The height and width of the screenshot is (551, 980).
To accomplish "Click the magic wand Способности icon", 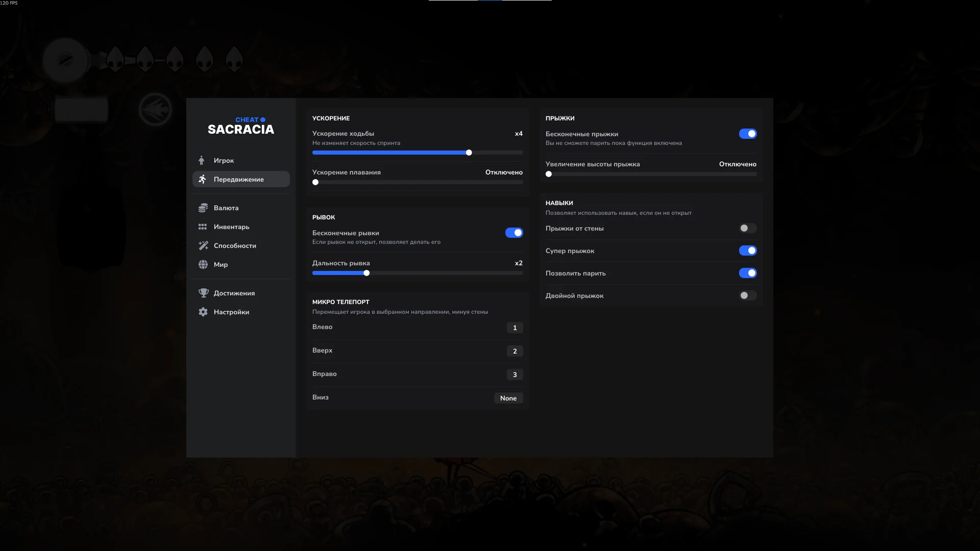I will (203, 245).
